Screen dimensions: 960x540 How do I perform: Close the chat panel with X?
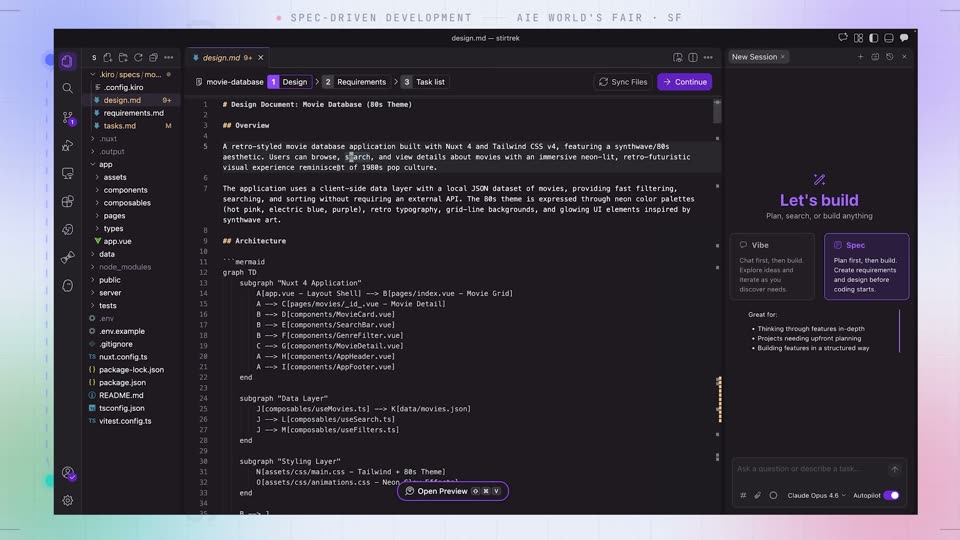click(904, 57)
